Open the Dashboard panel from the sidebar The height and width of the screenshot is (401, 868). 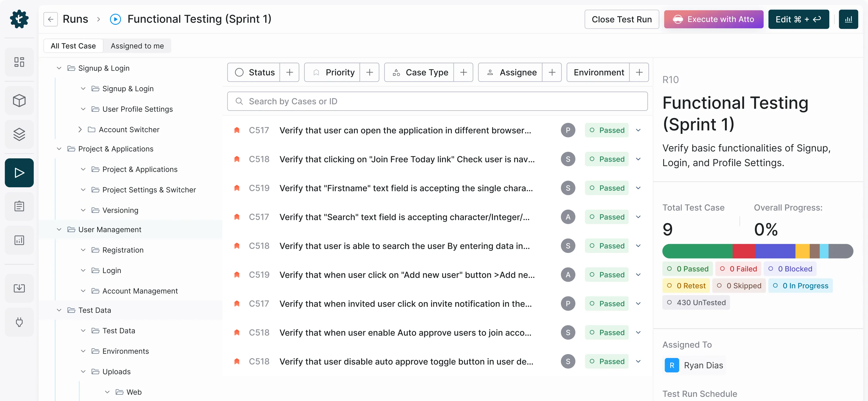19,62
